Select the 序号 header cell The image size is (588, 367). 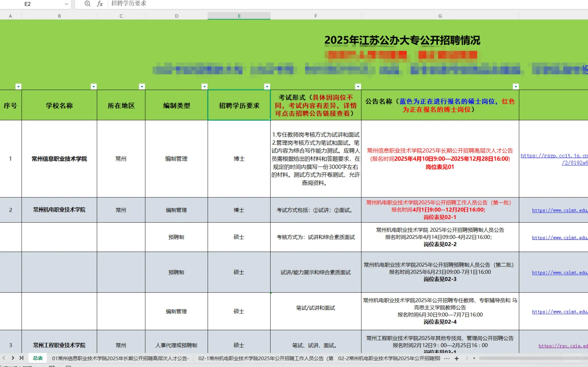click(x=11, y=105)
